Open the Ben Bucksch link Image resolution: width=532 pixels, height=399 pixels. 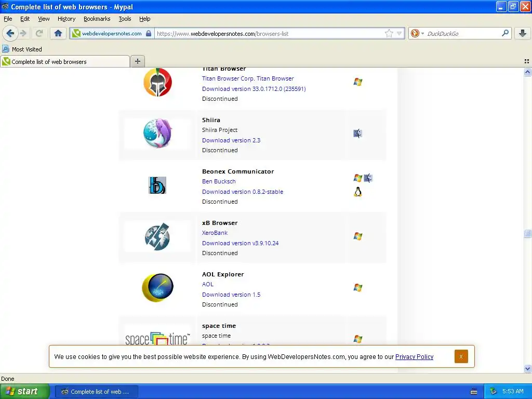pyautogui.click(x=219, y=181)
